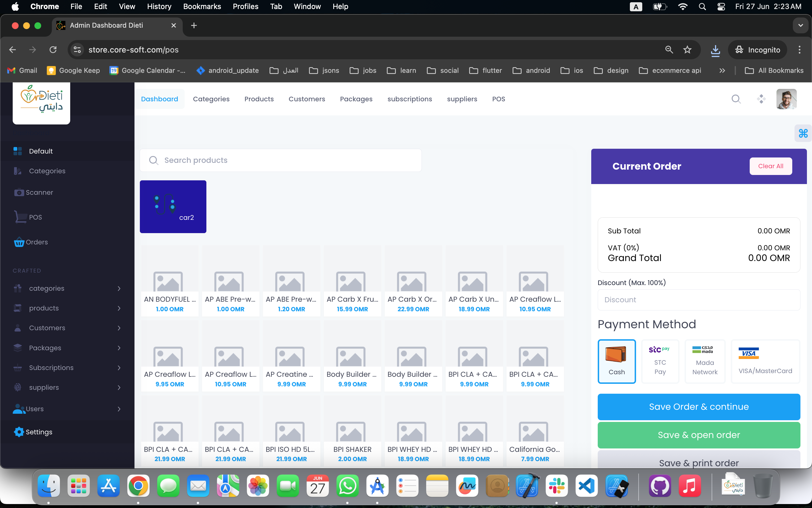The height and width of the screenshot is (508, 812).
Task: Focus the Search products field
Action: 281,160
